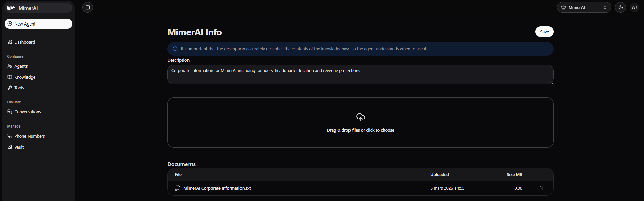Open the Vault page
Viewport: 644px width, 201px height.
19,147
